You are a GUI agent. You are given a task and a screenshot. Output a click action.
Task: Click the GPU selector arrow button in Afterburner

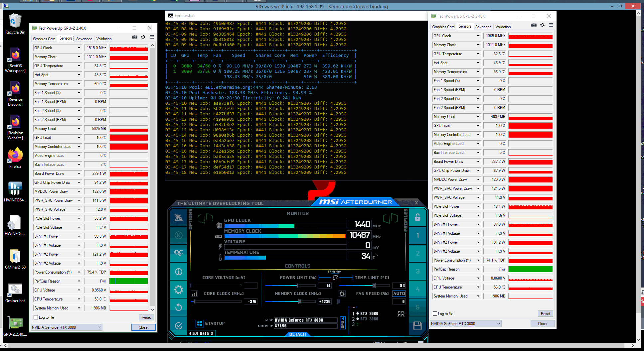point(342,323)
